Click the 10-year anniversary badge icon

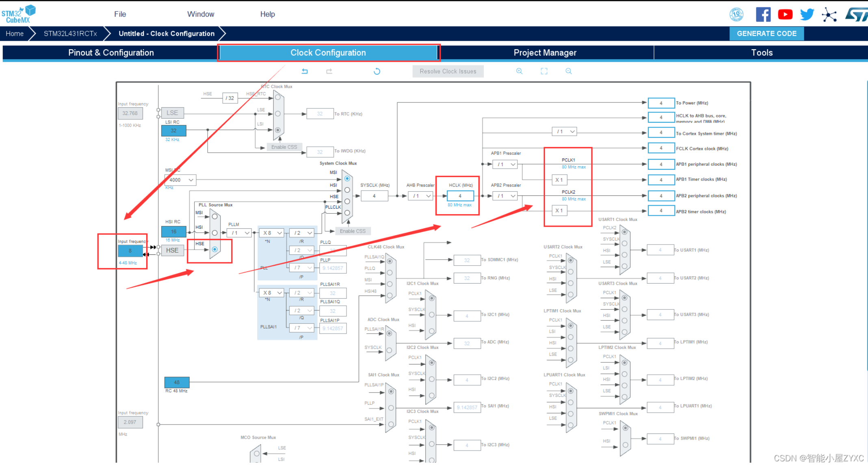tap(736, 14)
